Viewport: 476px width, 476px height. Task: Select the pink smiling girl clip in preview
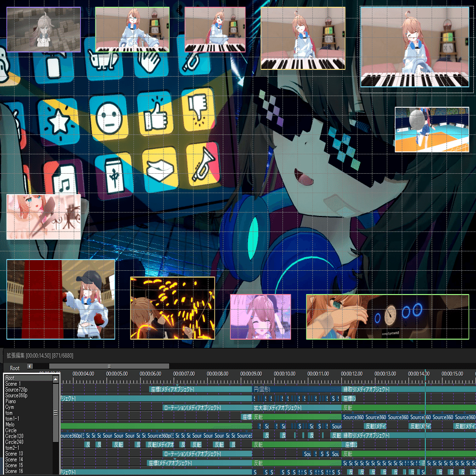[261, 317]
